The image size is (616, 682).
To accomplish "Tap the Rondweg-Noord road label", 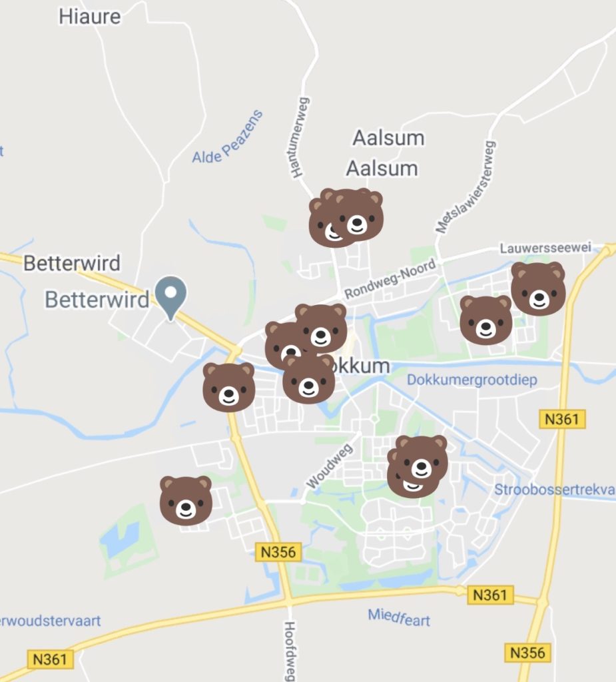I will pos(390,278).
